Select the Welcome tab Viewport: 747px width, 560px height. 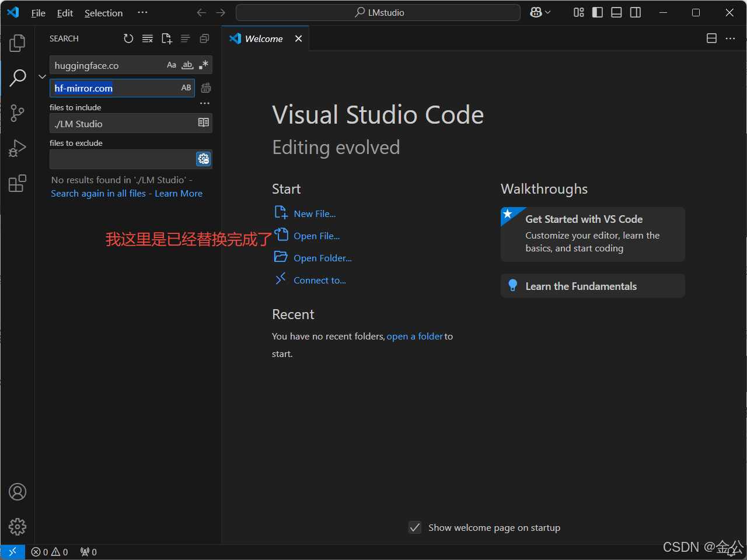(265, 38)
